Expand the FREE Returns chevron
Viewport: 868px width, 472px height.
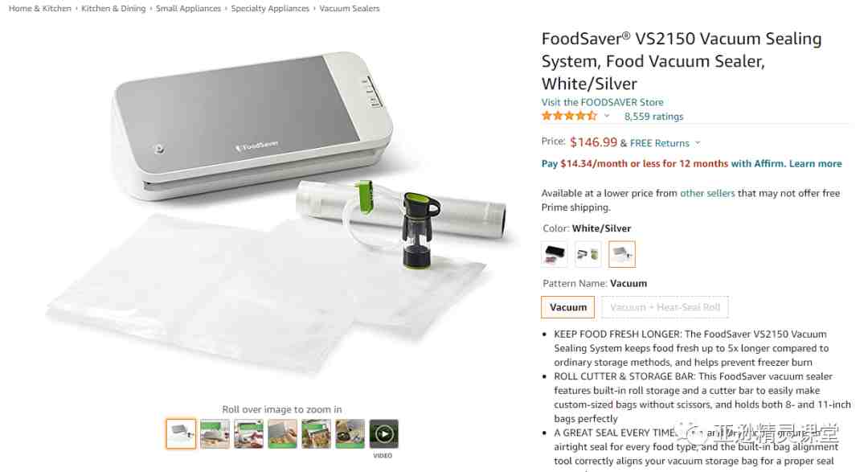pyautogui.click(x=698, y=142)
